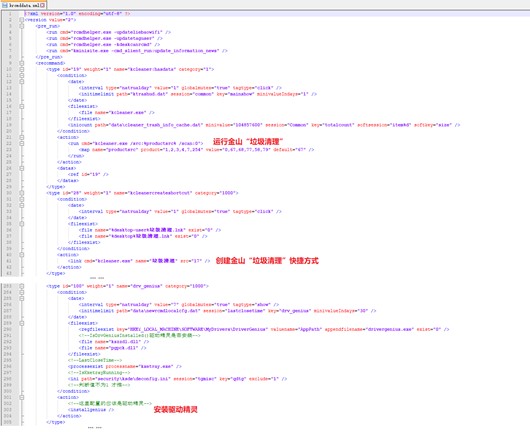Click the save-state disk icon on the file tab
The height and width of the screenshot is (432, 530).
[x=5, y=5]
